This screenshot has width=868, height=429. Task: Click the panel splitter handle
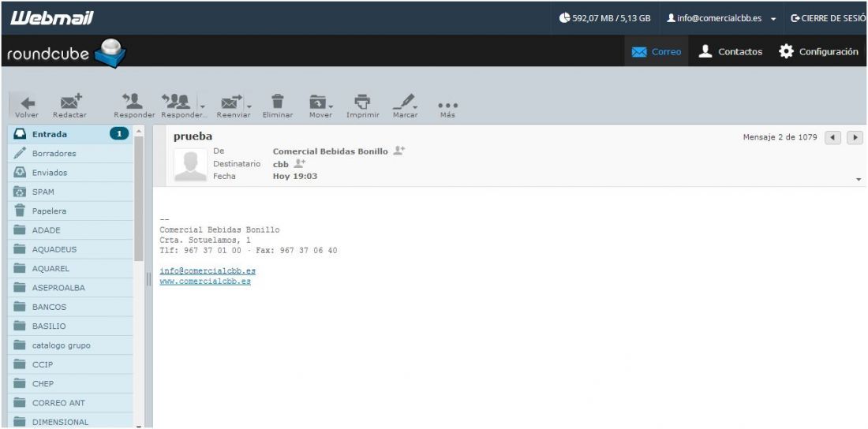click(x=148, y=279)
